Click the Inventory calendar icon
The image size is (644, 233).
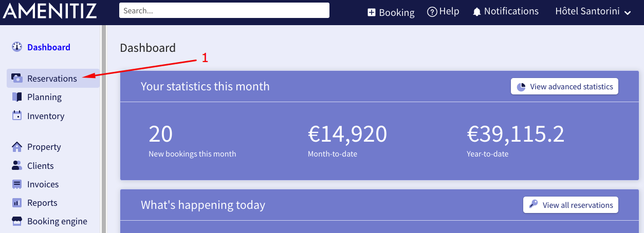coord(17,116)
